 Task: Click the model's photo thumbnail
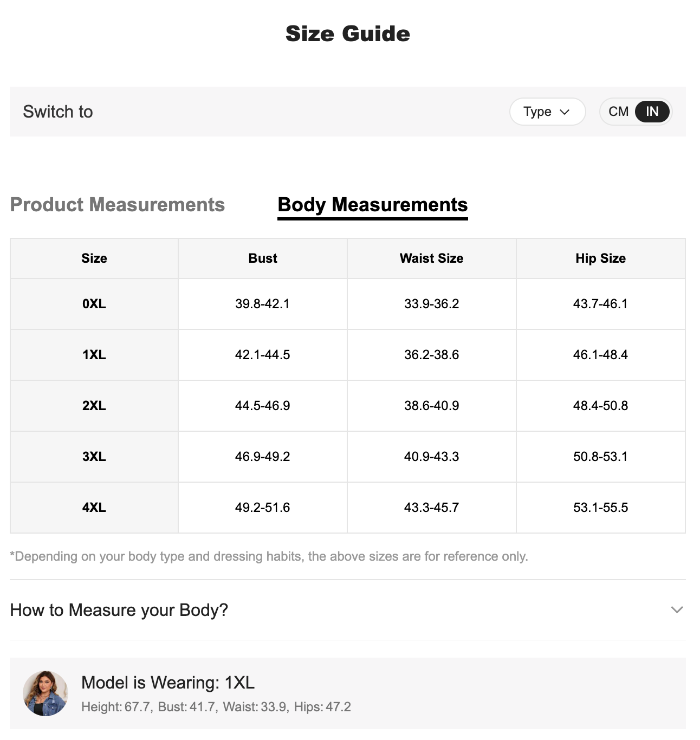tap(46, 693)
